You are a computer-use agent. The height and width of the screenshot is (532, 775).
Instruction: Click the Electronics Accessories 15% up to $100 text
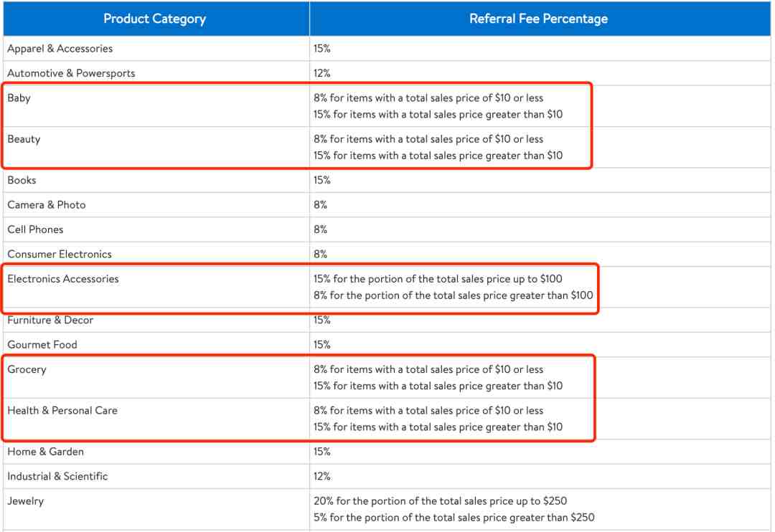click(x=438, y=279)
